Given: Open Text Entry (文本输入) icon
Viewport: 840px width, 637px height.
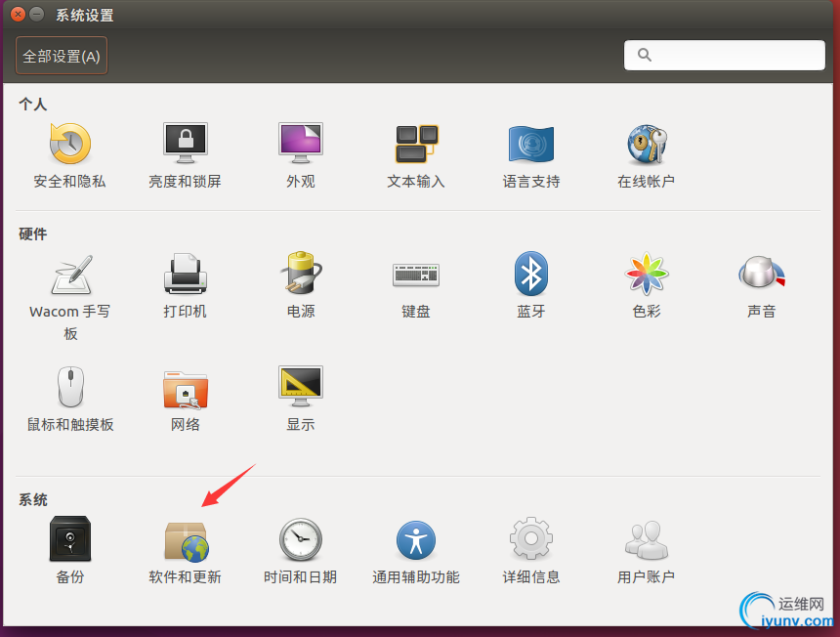Looking at the screenshot, I should pos(416,144).
